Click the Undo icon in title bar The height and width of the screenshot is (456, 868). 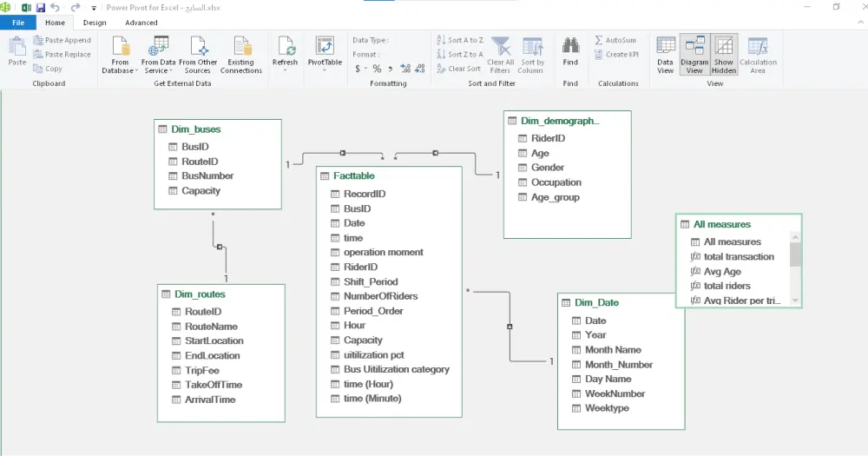(56, 8)
